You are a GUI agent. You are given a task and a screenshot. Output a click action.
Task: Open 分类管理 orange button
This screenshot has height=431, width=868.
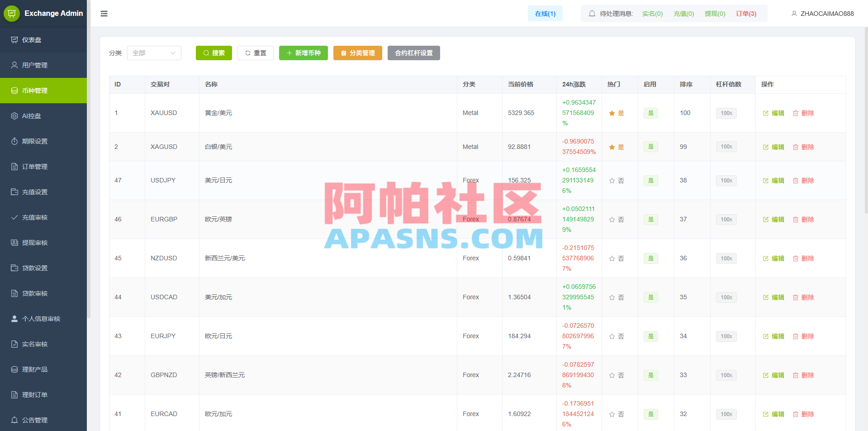coord(358,53)
